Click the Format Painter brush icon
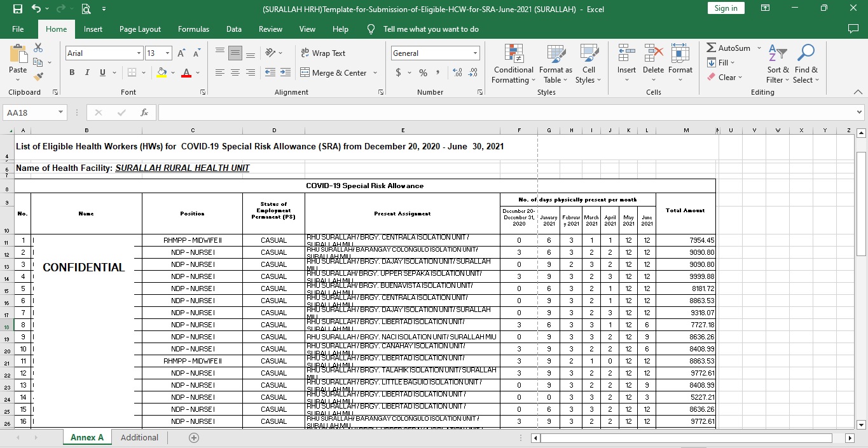 (x=38, y=77)
